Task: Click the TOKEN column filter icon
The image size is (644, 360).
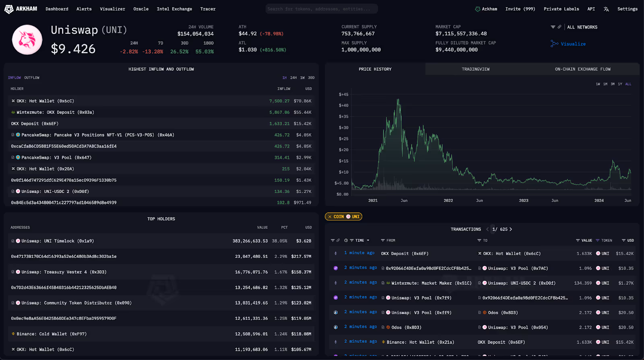Action: click(x=598, y=240)
